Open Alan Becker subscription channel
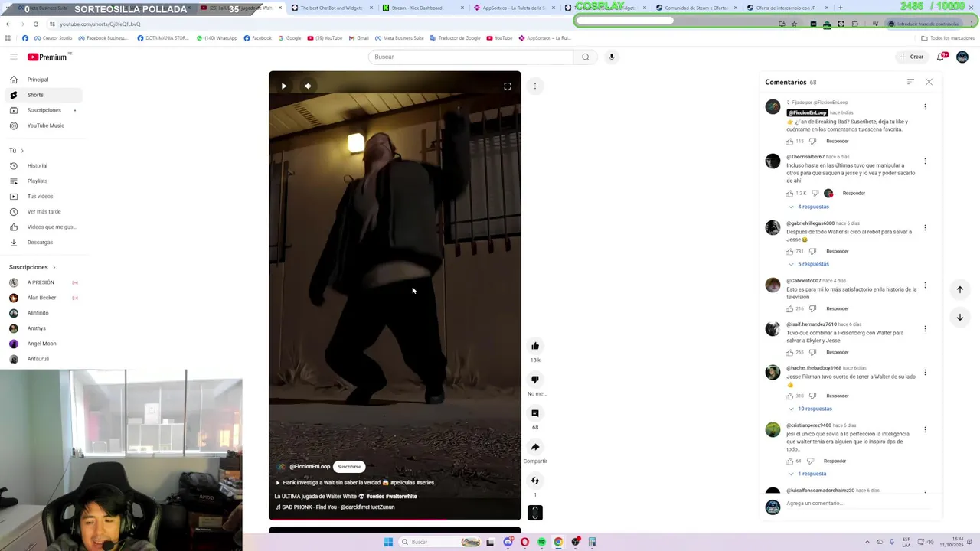This screenshot has height=551, width=980. click(42, 298)
